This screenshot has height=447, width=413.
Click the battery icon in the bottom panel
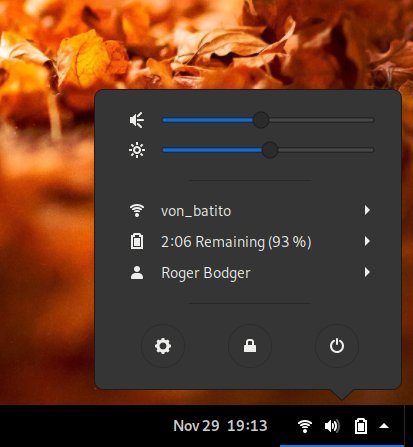pyautogui.click(x=361, y=426)
